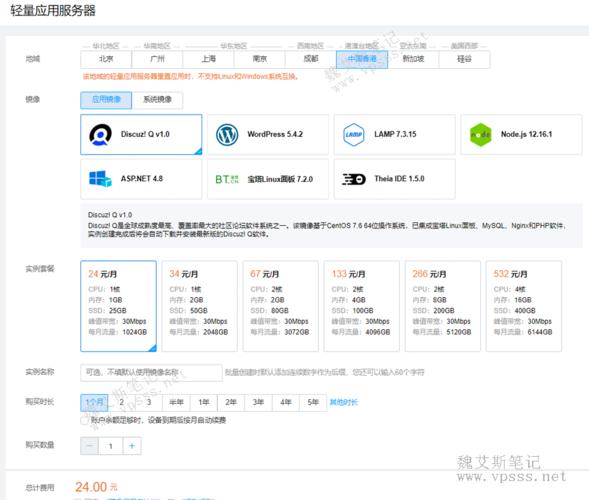This screenshot has height=500, width=589.
Task: Set purchase duration to 3 months
Action: (149, 403)
